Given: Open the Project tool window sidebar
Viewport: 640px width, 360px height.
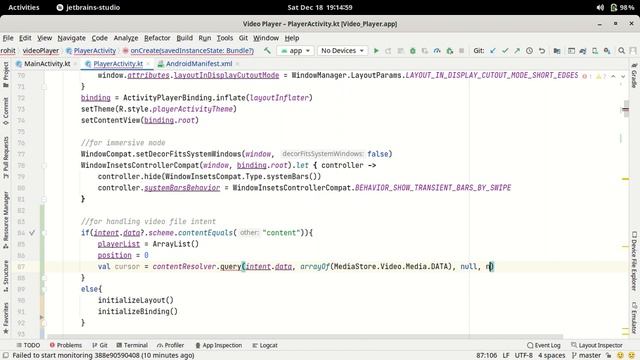Looking at the screenshot, I should tap(6, 74).
